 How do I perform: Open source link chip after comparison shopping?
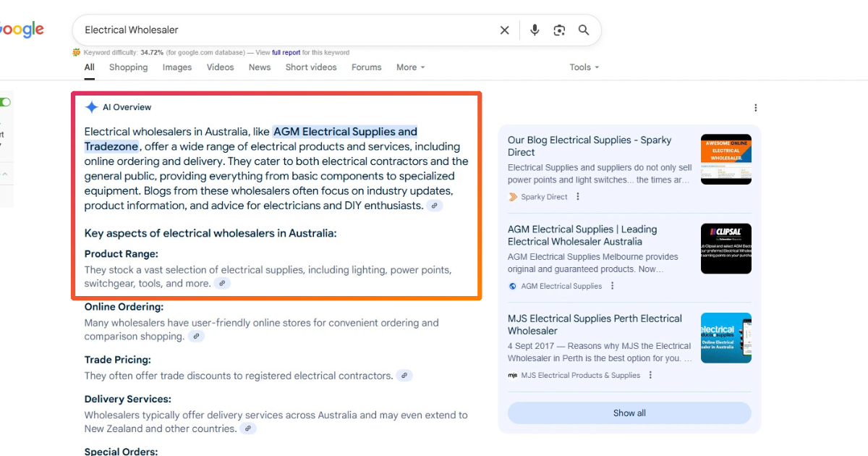pos(196,337)
